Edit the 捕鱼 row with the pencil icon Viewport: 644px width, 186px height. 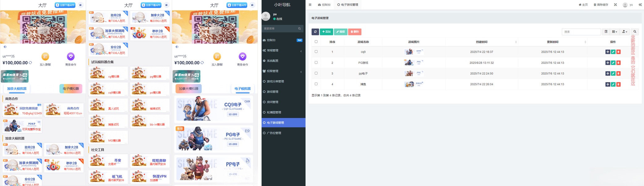click(x=613, y=84)
